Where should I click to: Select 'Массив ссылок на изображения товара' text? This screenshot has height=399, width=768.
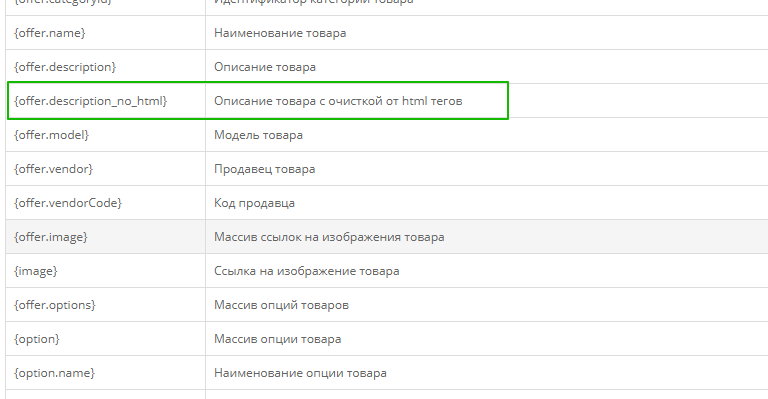coord(329,237)
